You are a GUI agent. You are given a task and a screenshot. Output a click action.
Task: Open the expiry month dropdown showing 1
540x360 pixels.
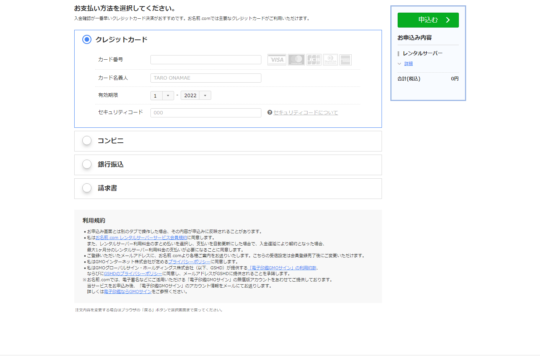(162, 95)
